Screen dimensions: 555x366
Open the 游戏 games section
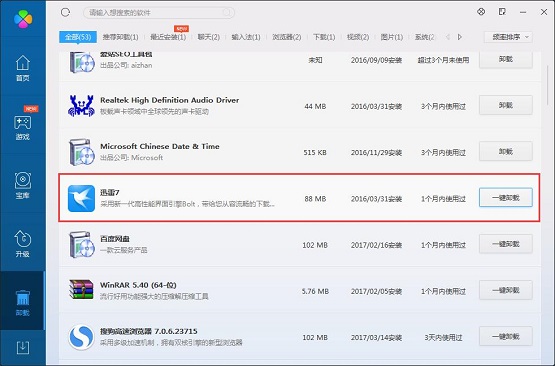point(23,127)
